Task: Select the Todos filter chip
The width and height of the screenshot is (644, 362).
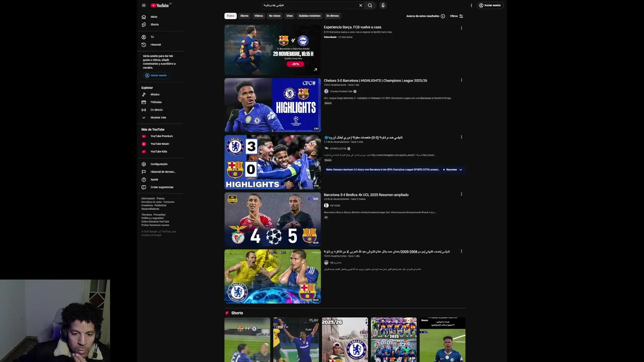Action: 230,16
